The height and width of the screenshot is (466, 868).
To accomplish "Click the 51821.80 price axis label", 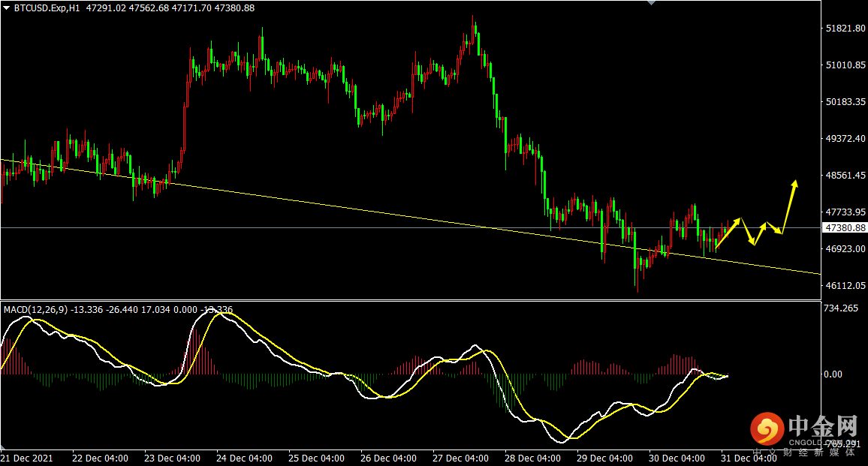I will pyautogui.click(x=845, y=29).
